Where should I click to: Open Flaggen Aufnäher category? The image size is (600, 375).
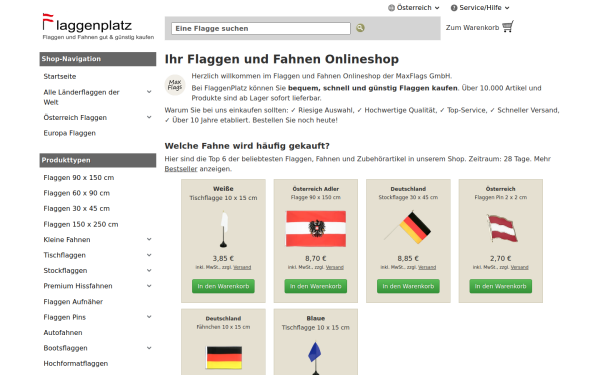73,302
